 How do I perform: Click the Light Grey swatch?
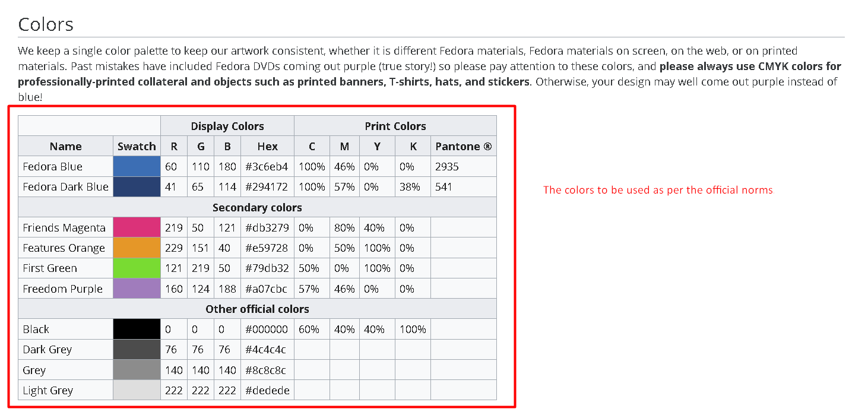137,390
